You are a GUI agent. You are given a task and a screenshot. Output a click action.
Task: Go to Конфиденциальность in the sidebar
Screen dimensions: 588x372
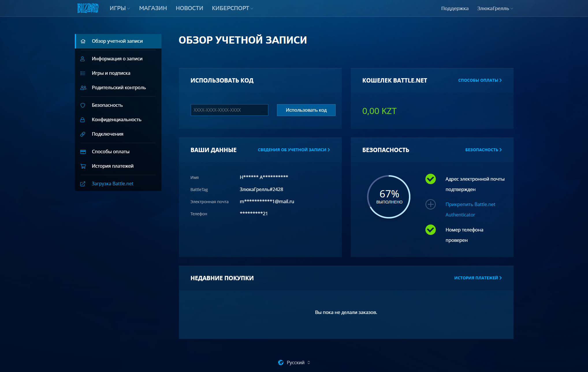point(118,120)
